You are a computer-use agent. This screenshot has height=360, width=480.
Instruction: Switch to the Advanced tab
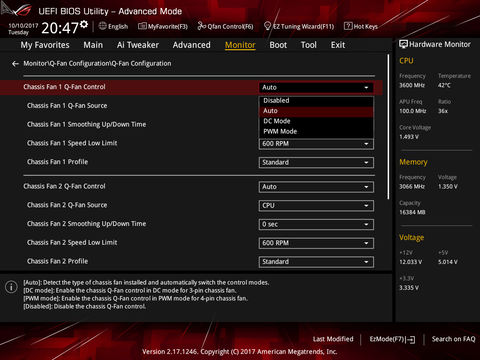[192, 45]
